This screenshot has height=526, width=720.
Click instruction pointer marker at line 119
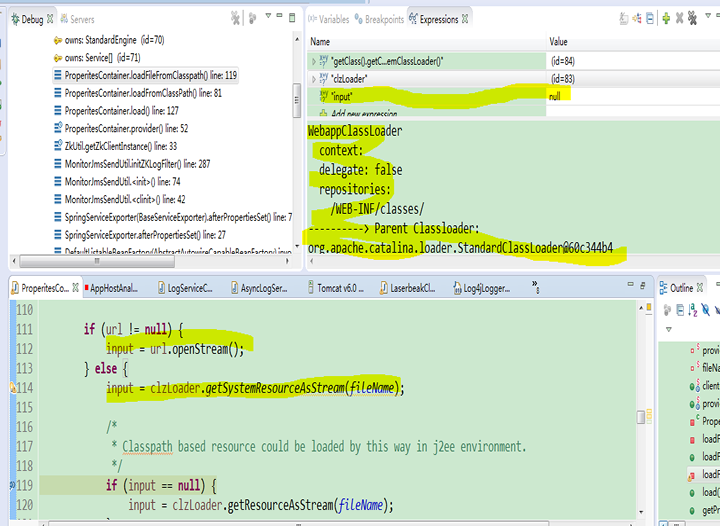[x=13, y=484]
